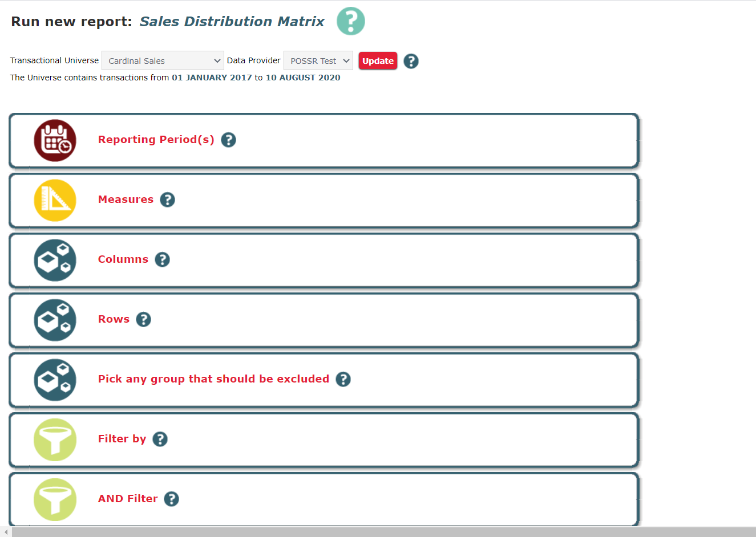This screenshot has width=756, height=537.
Task: Show help for Measures section
Action: [167, 200]
